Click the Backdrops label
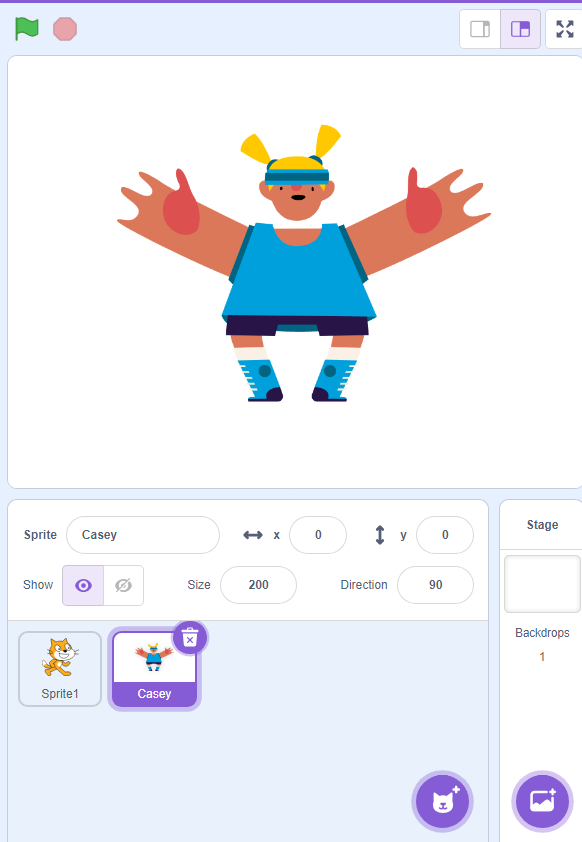Image resolution: width=582 pixels, height=842 pixels. tap(542, 633)
